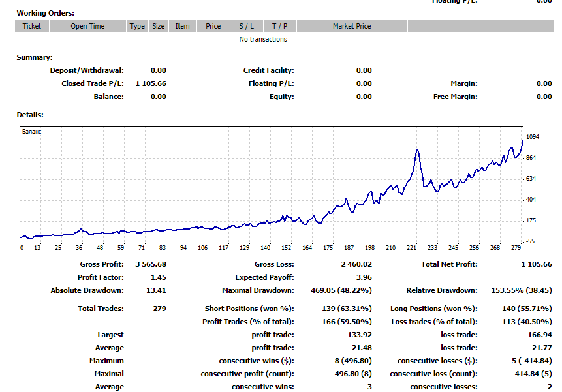The width and height of the screenshot is (562, 392).
Task: Click the 'Working Orders:' heading
Action: point(46,13)
